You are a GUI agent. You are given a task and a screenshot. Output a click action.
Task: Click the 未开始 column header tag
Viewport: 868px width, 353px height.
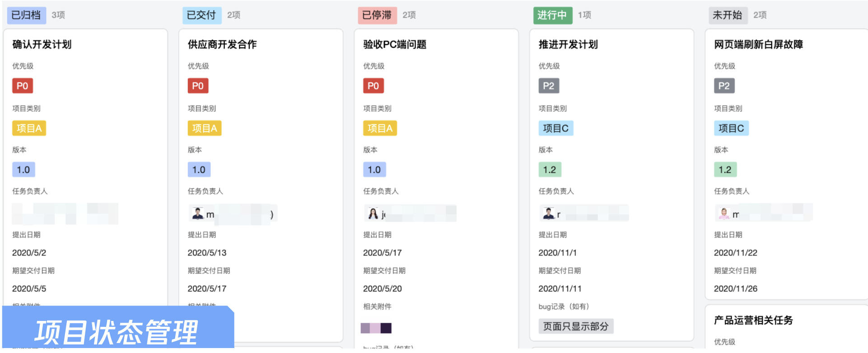click(x=727, y=15)
